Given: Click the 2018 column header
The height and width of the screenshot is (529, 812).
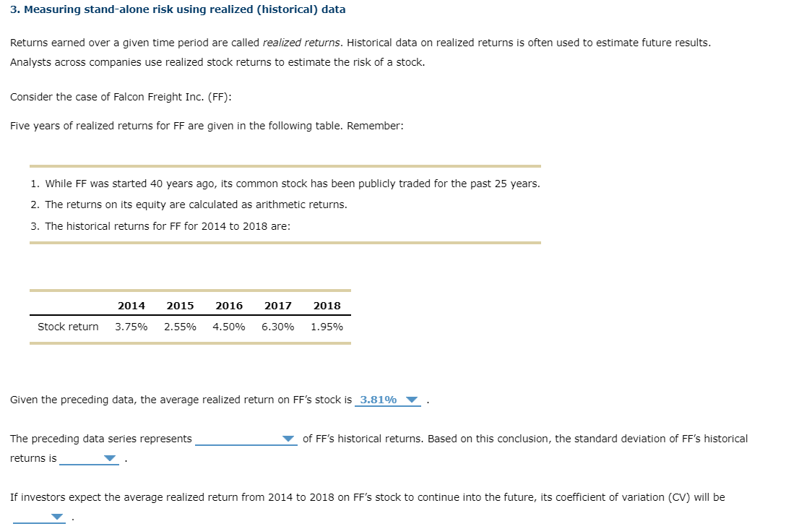Looking at the screenshot, I should (x=327, y=306).
